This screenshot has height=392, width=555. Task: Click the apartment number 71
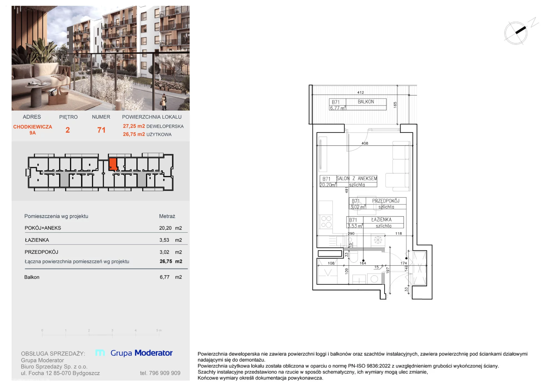tap(101, 130)
